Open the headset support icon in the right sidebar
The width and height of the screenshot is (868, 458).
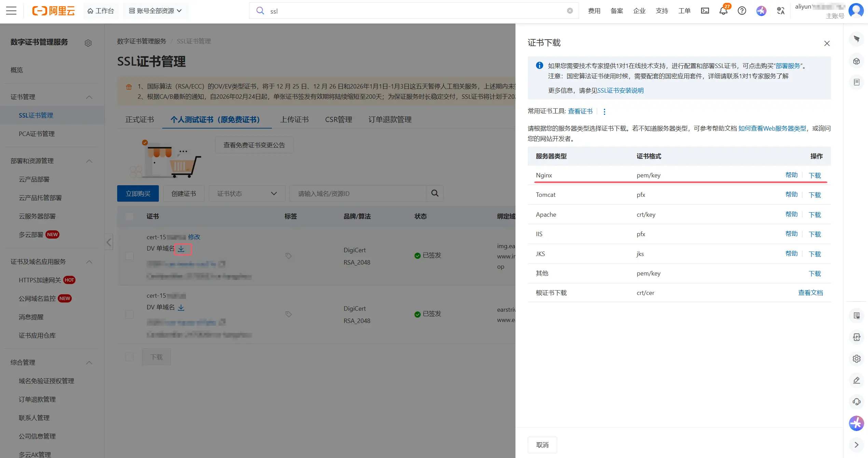tap(856, 402)
